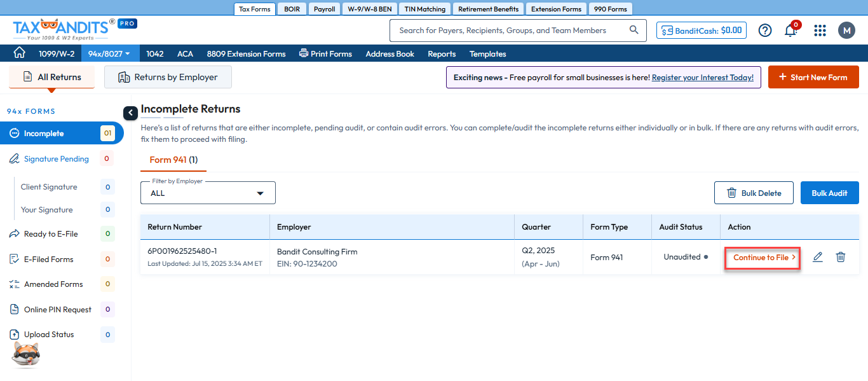This screenshot has width=868, height=381.
Task: Click Register your Interest Today link
Action: (x=703, y=77)
